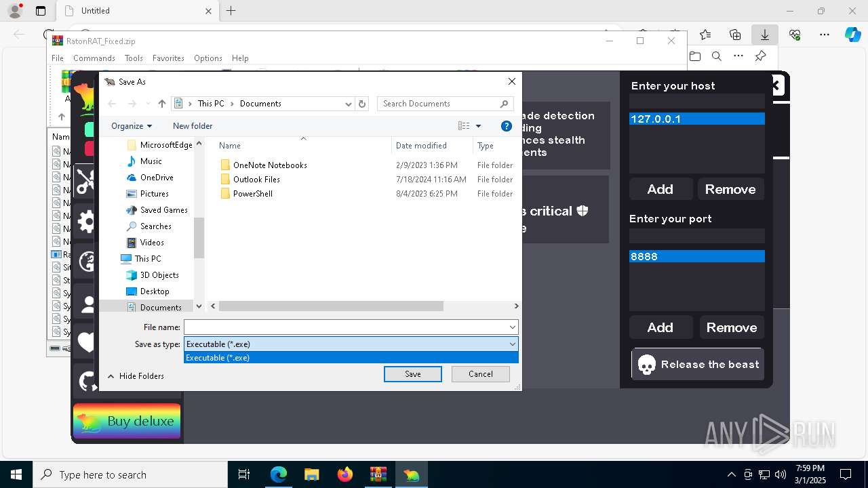This screenshot has width=868, height=488.
Task: Click Cancel in the Save As dialog
Action: tap(481, 374)
